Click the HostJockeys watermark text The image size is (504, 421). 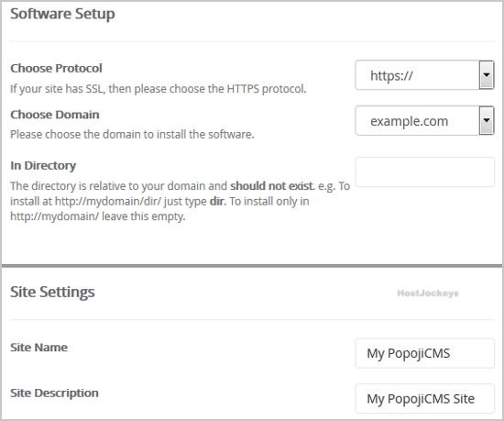point(428,293)
